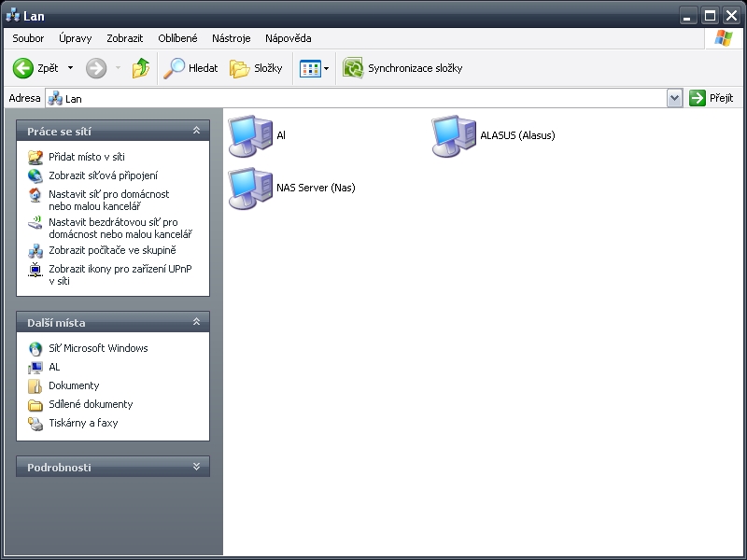This screenshot has width=747, height=560.
Task: Click the workgroup computers icon
Action: click(35, 250)
